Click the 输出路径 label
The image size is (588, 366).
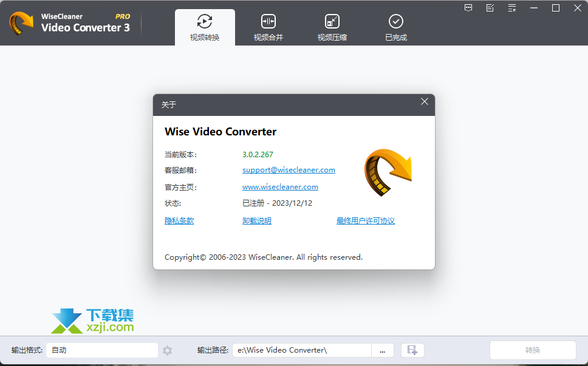213,350
